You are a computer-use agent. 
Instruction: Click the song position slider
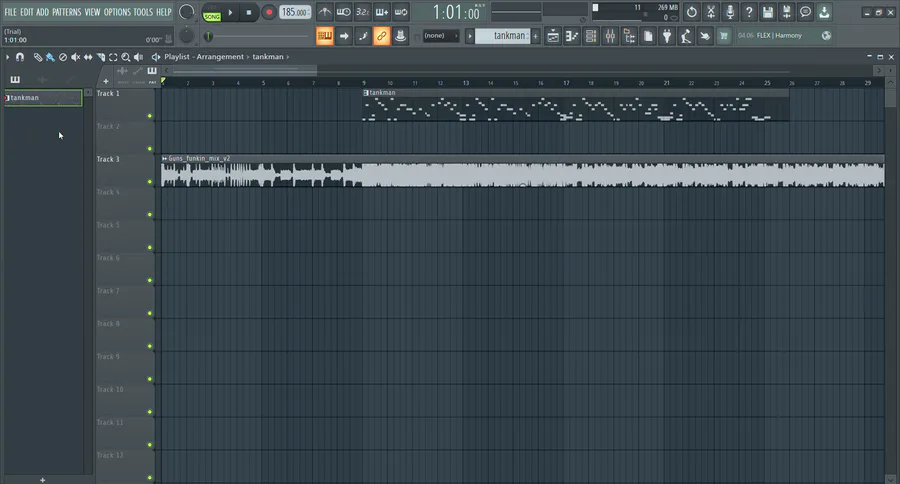click(258, 36)
